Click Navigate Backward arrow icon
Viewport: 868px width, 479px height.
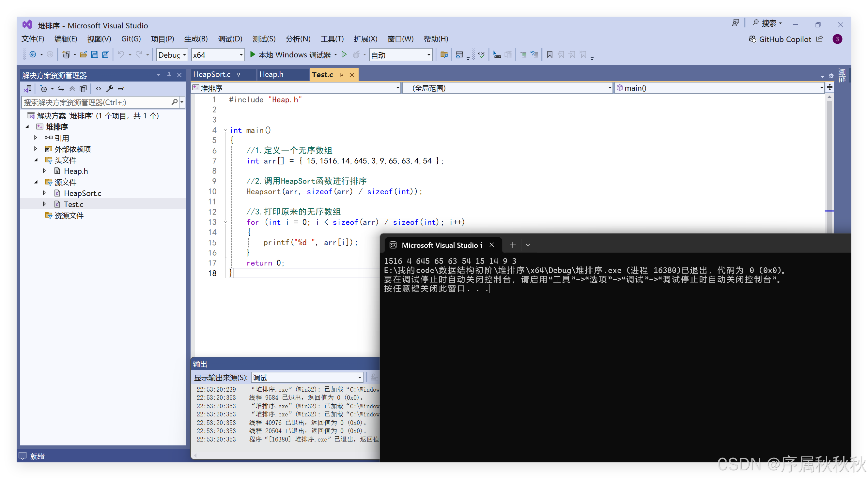(x=33, y=54)
